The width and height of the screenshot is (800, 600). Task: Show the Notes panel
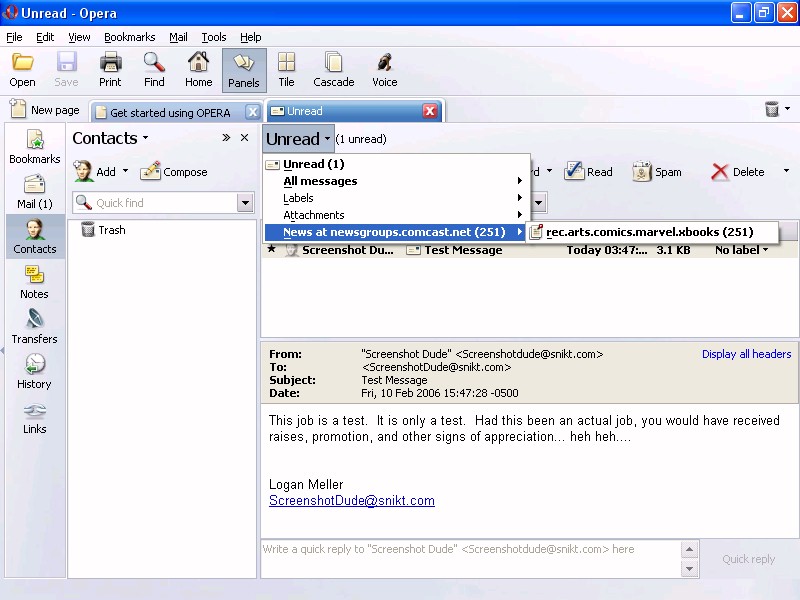[x=34, y=282]
